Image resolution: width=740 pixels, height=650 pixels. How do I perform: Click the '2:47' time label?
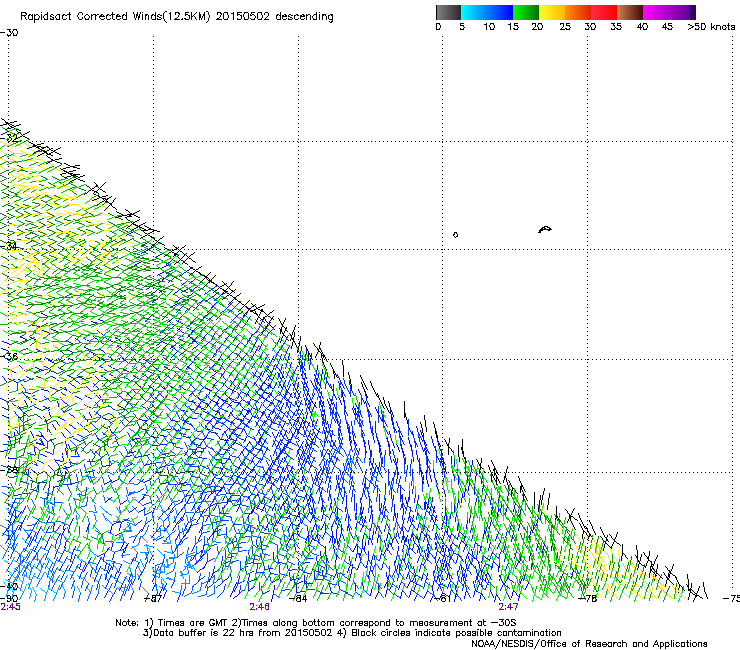click(x=508, y=607)
